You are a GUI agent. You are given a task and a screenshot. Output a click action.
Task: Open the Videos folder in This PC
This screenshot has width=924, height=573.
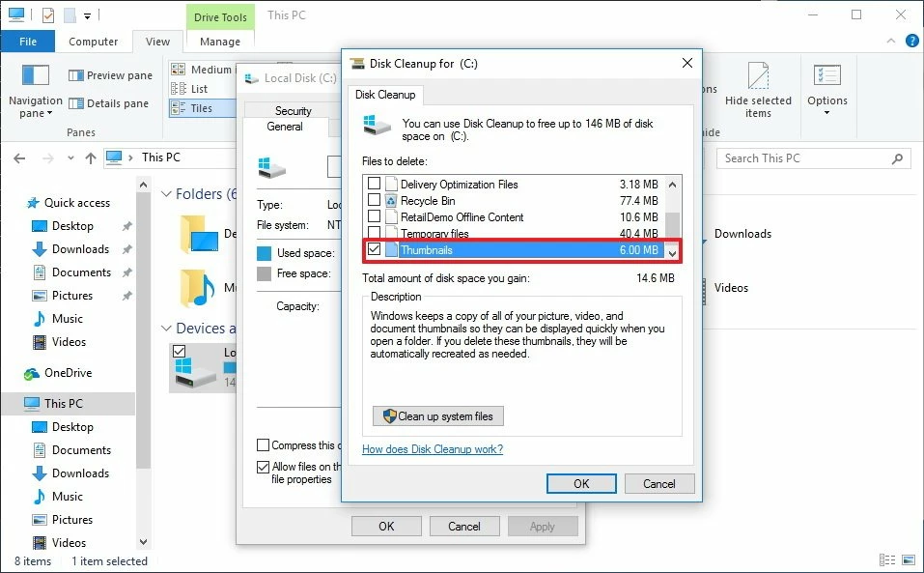click(x=731, y=288)
